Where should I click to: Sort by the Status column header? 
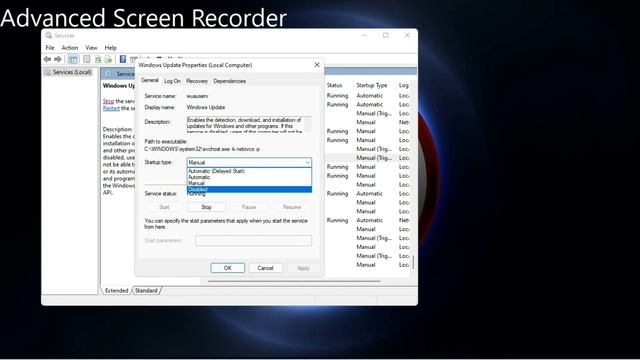pos(334,85)
